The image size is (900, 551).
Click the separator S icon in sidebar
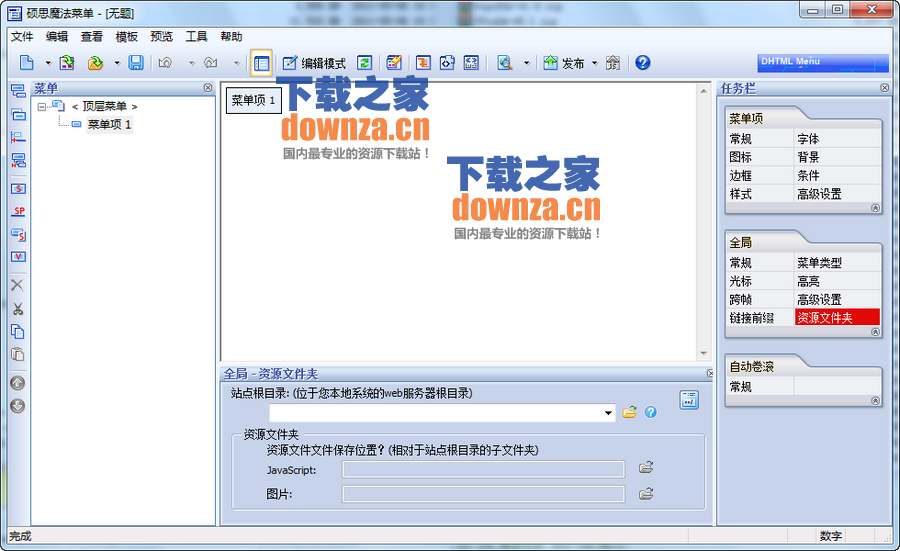[x=18, y=189]
